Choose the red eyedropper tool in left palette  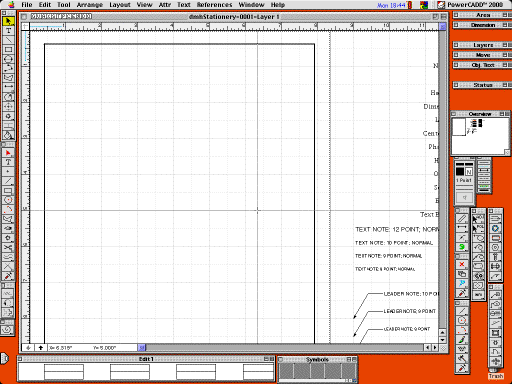(8, 276)
